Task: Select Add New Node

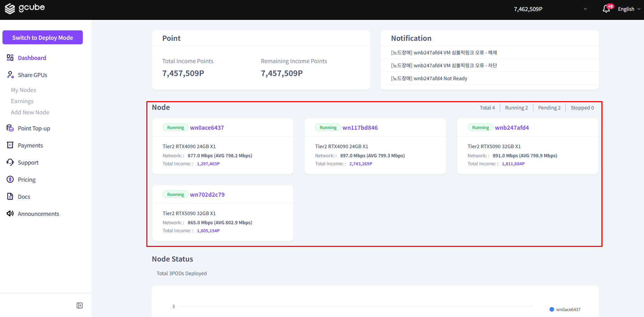Action: [30, 112]
